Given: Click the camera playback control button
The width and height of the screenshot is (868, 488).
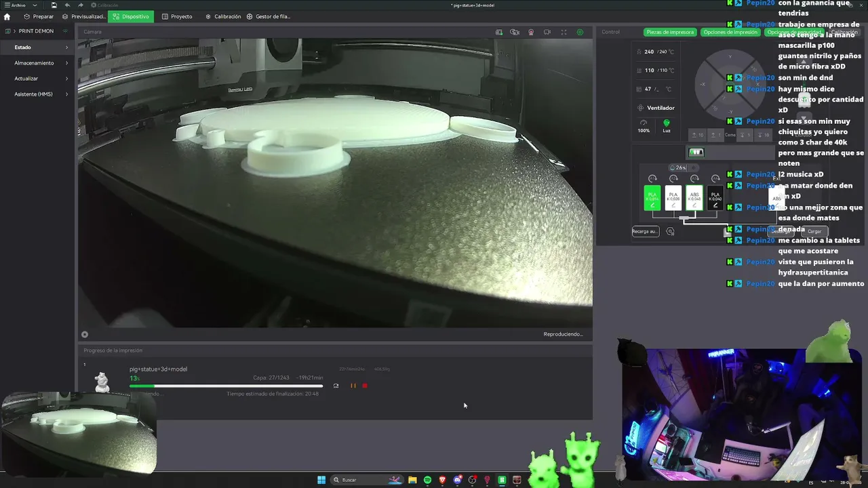Looking at the screenshot, I should (x=85, y=334).
